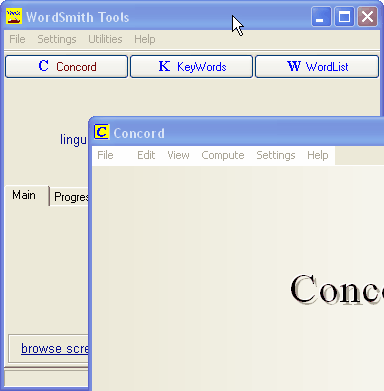Viewport: 384px width, 391px height.
Task: Open the Edit menu in Concord
Action: (146, 155)
